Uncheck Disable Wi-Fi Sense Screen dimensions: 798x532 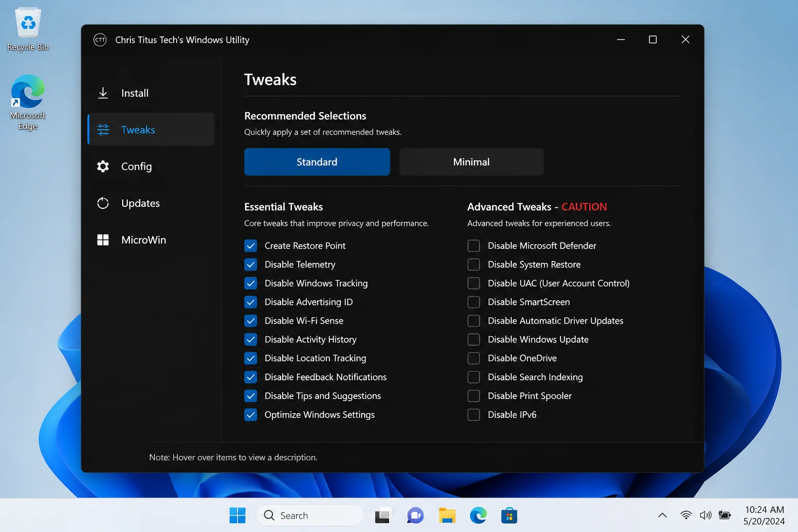point(250,321)
